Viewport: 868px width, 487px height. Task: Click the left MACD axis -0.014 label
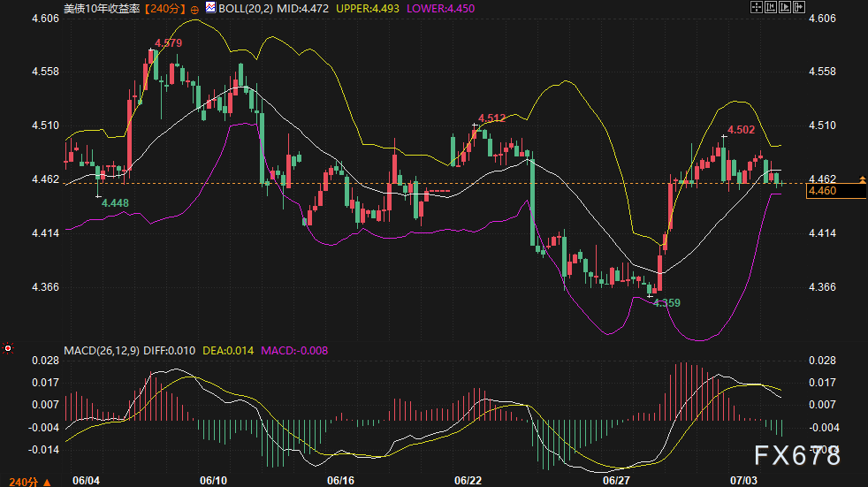coord(43,449)
